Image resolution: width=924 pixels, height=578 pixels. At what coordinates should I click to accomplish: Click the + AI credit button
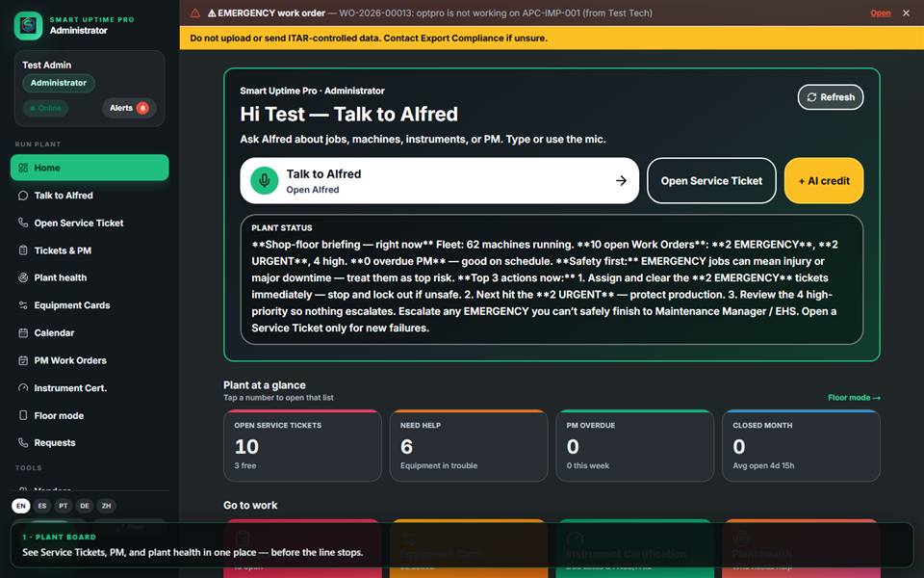824,180
